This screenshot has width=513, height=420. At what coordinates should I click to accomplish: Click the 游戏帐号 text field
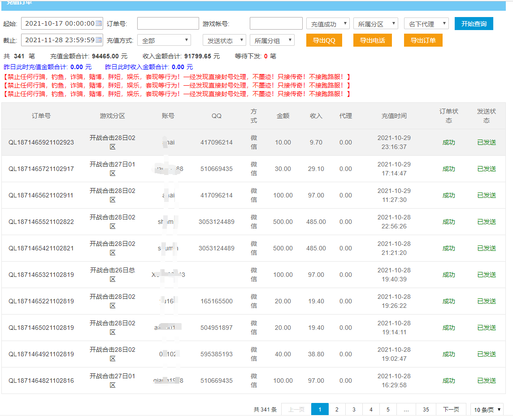click(276, 24)
